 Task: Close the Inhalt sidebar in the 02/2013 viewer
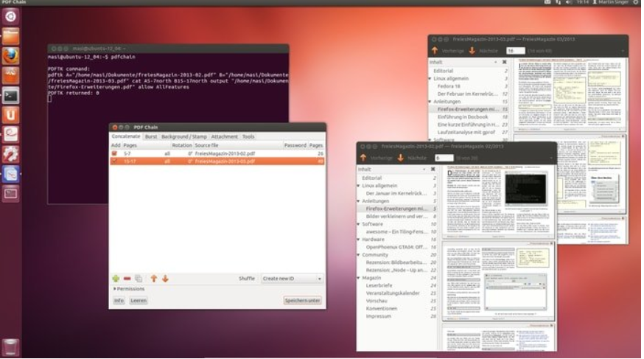coord(433,170)
